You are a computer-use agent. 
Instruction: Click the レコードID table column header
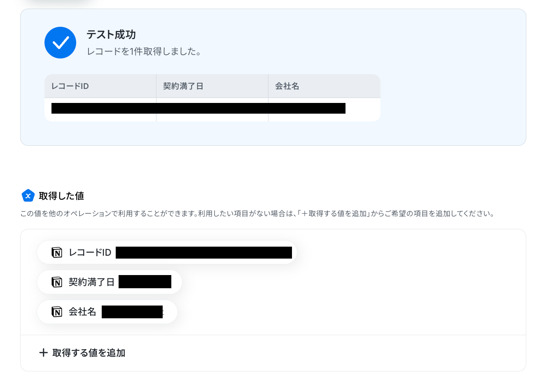100,86
